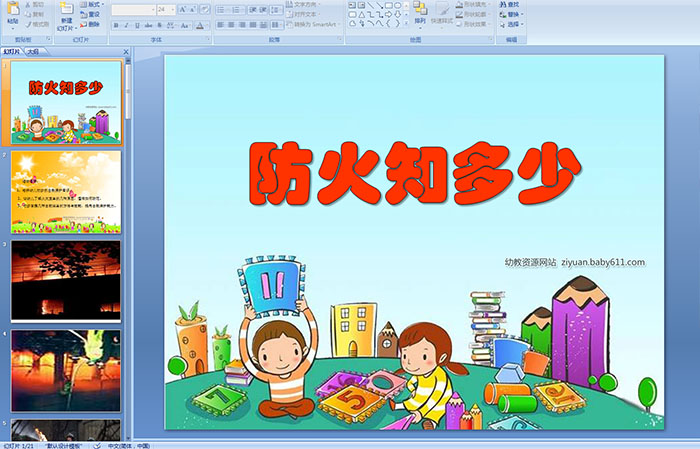This screenshot has height=449, width=700.
Task: Click the Distributed alignment icon
Action: pyautogui.click(x=263, y=25)
